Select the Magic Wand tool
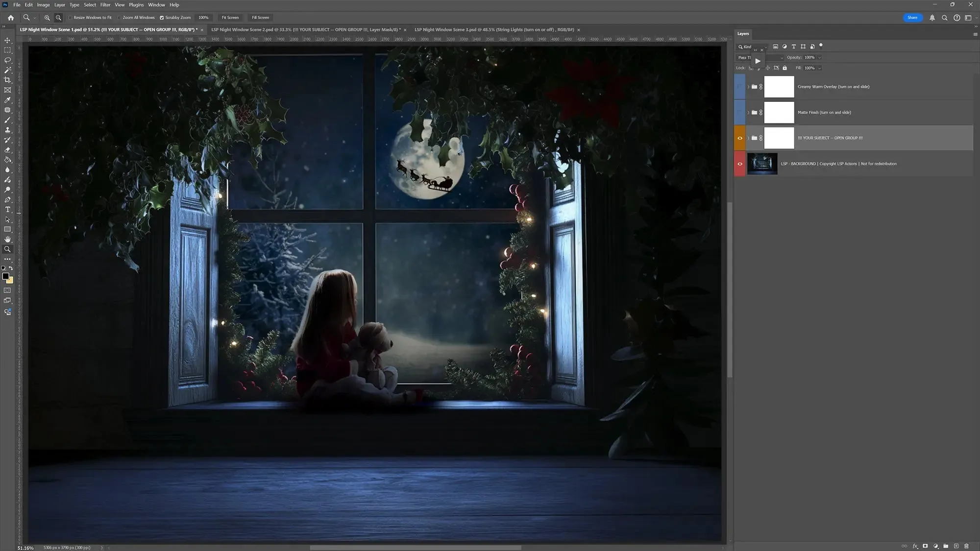Image resolution: width=980 pixels, height=551 pixels. pyautogui.click(x=7, y=70)
